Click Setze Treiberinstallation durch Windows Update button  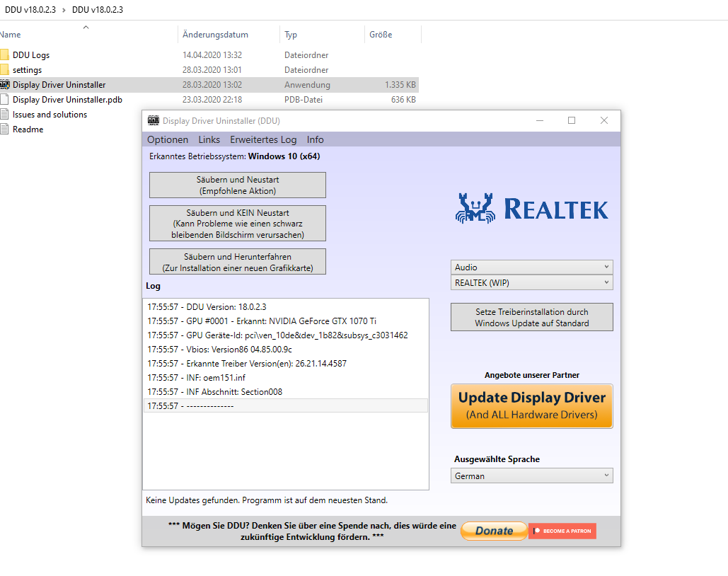531,317
